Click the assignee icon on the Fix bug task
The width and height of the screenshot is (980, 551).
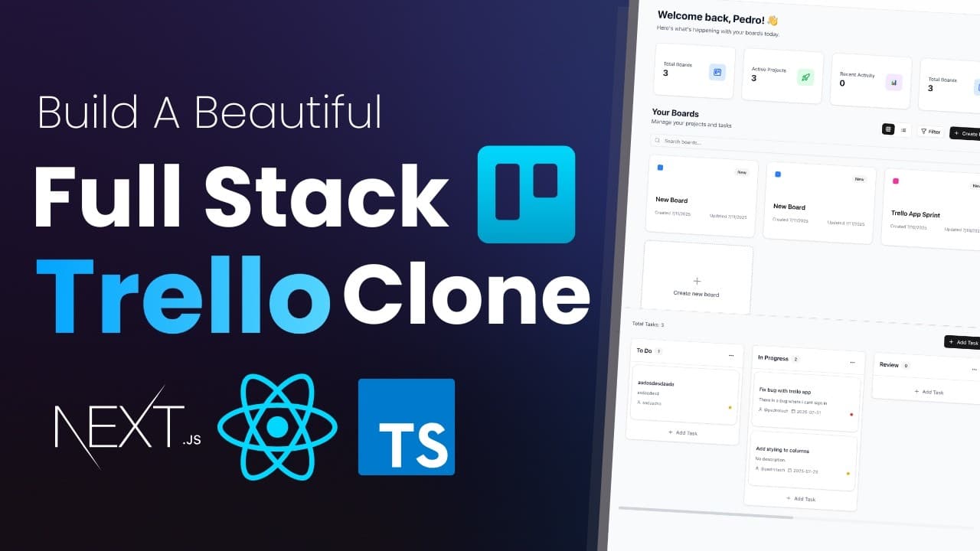(761, 409)
